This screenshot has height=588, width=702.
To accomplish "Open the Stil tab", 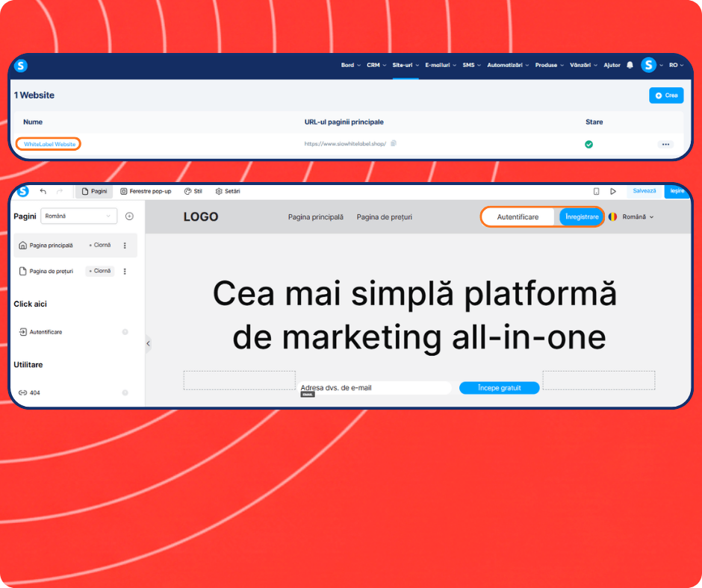I will click(x=193, y=191).
